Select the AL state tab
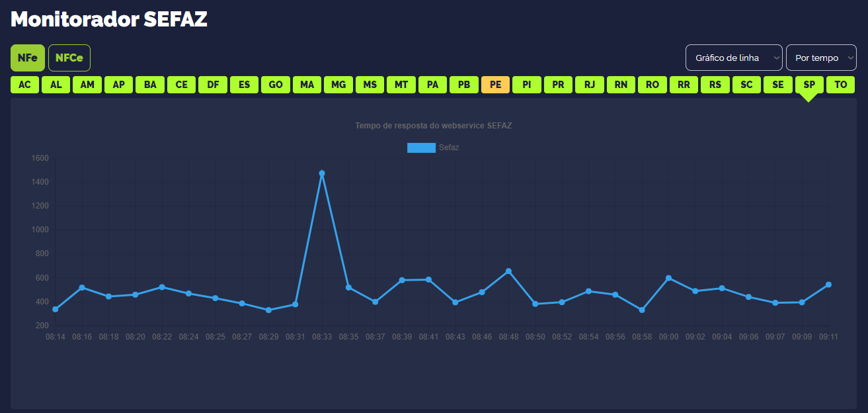 (x=56, y=85)
